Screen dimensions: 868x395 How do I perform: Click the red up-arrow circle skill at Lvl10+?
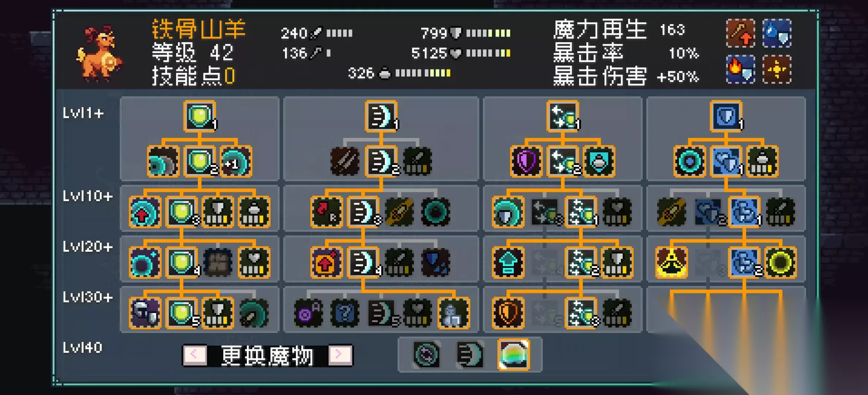[145, 212]
